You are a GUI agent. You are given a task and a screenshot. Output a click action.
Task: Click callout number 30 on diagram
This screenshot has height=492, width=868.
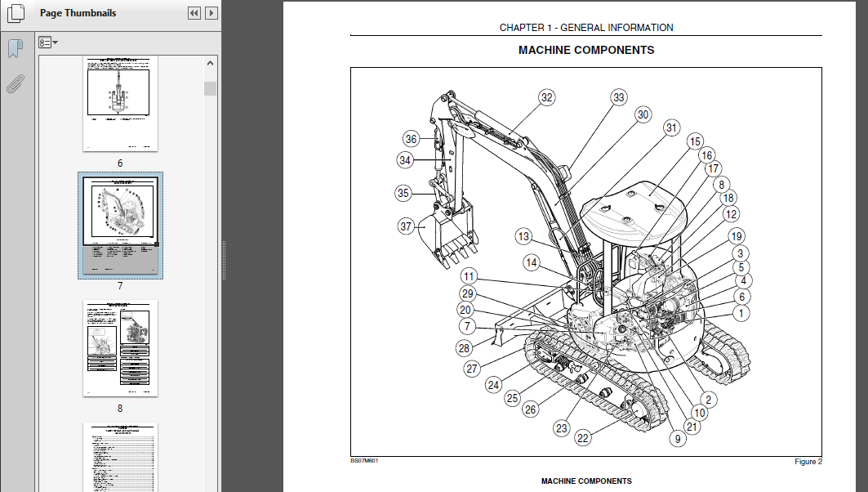coord(643,114)
